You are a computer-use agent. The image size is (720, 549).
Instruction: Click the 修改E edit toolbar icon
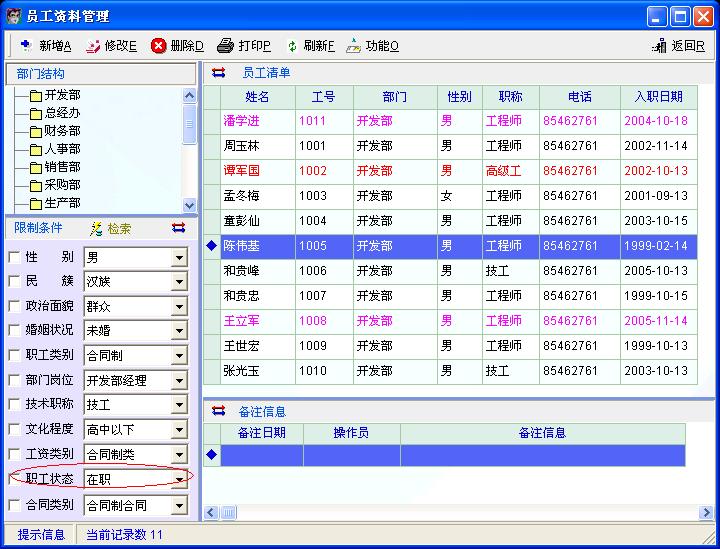coord(93,45)
